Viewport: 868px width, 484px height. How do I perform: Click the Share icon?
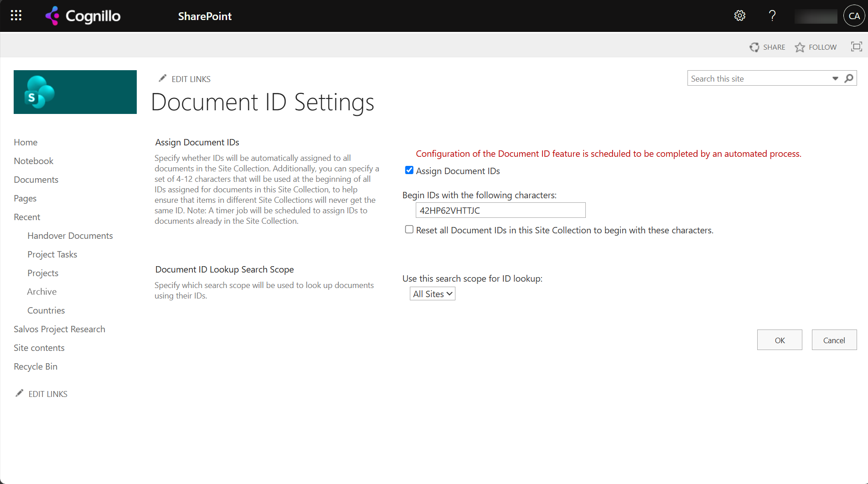tap(754, 47)
